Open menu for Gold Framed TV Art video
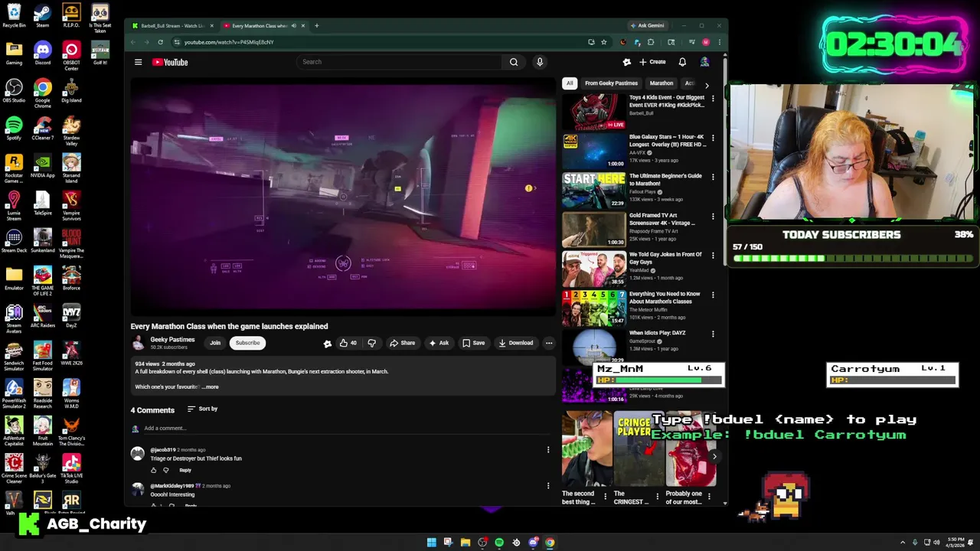 (x=713, y=217)
